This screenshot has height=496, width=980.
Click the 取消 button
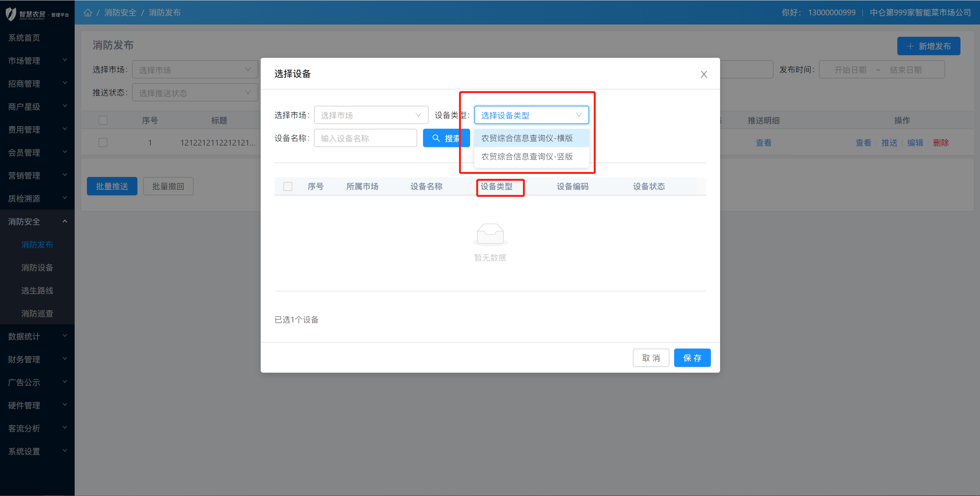tap(650, 358)
